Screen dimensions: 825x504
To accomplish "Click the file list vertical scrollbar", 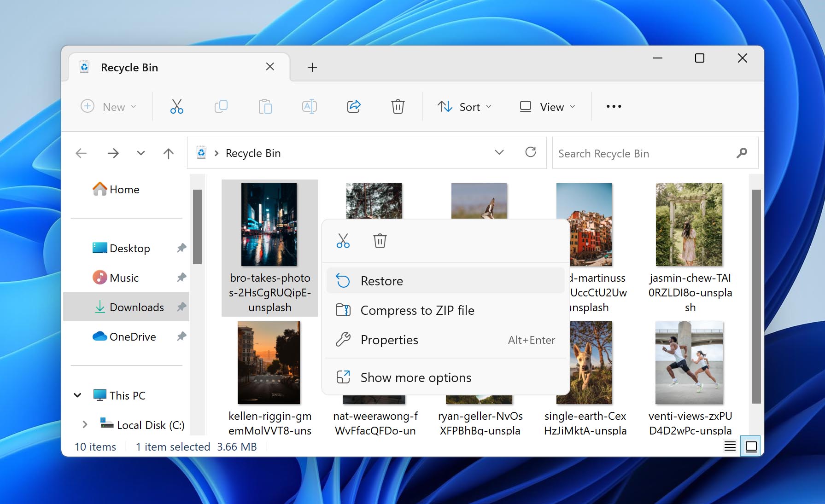I will 756,296.
